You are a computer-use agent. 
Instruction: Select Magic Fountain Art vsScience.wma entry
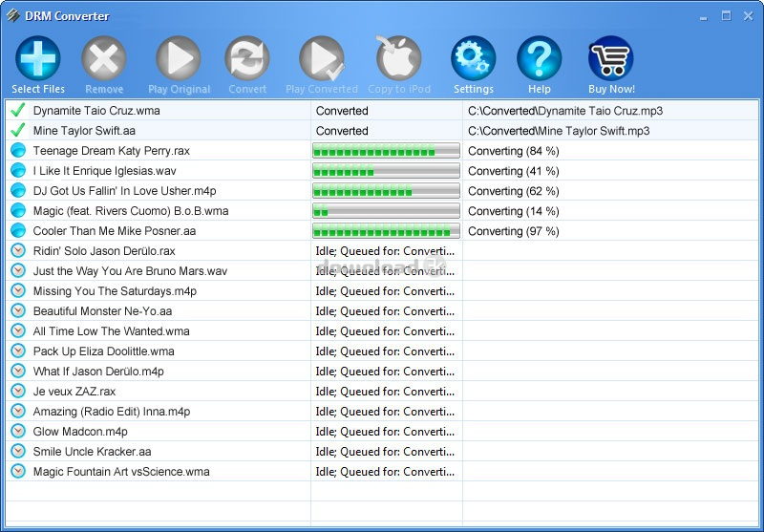(120, 472)
